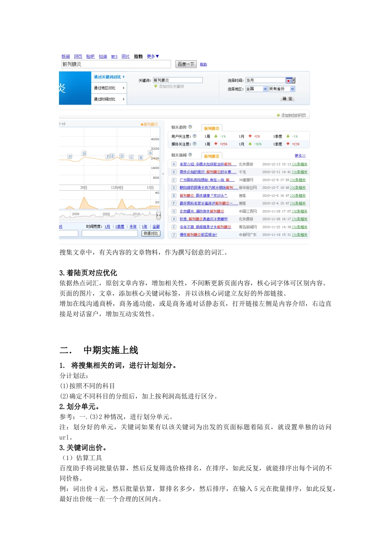Click >>2条相关 link for 北京曙光 row
The height and width of the screenshot is (555, 392).
click(x=300, y=211)
